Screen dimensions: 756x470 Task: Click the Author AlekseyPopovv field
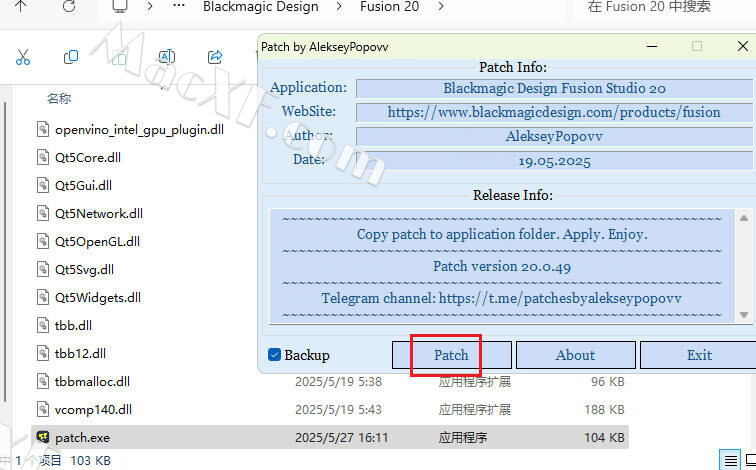tap(554, 136)
